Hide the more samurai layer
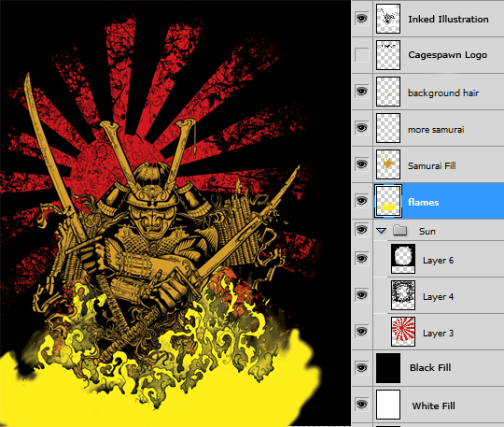Image resolution: width=504 pixels, height=427 pixels. pyautogui.click(x=361, y=128)
